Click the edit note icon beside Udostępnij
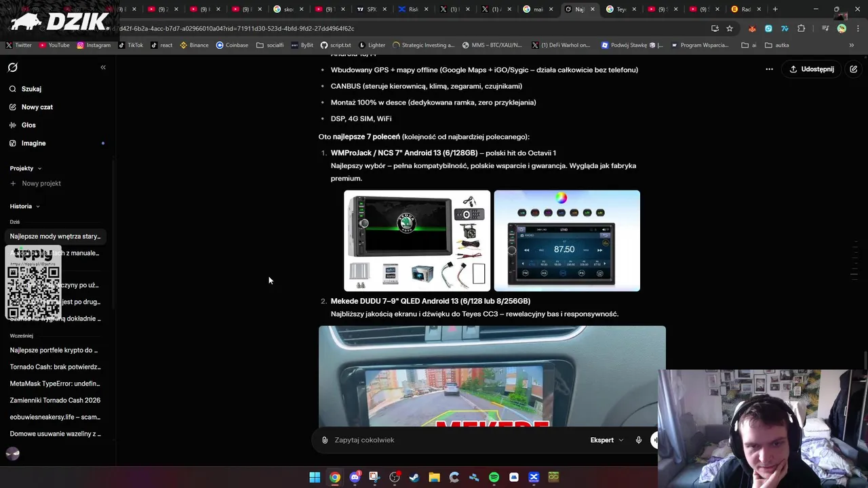 click(853, 69)
